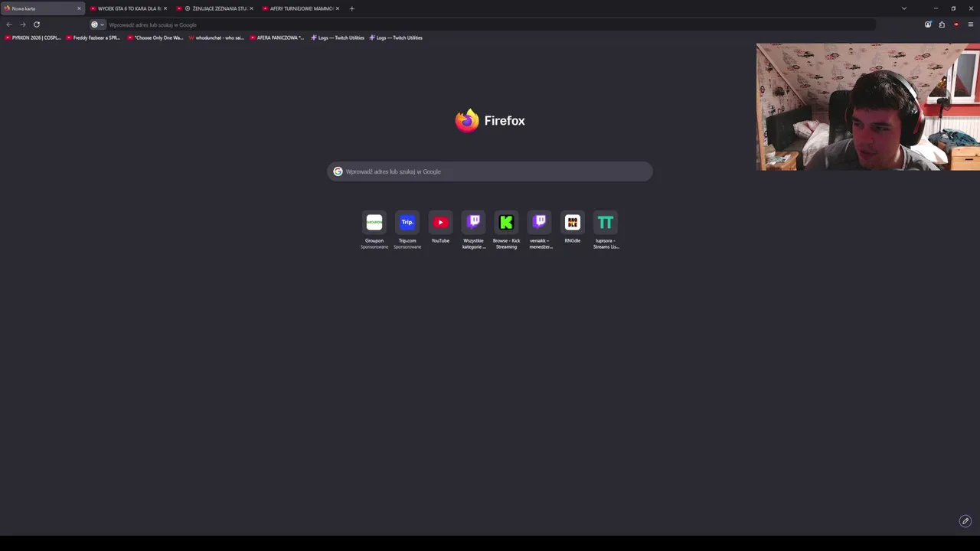The height and width of the screenshot is (551, 980).
Task: Open a new tab with the plus button
Action: (352, 8)
